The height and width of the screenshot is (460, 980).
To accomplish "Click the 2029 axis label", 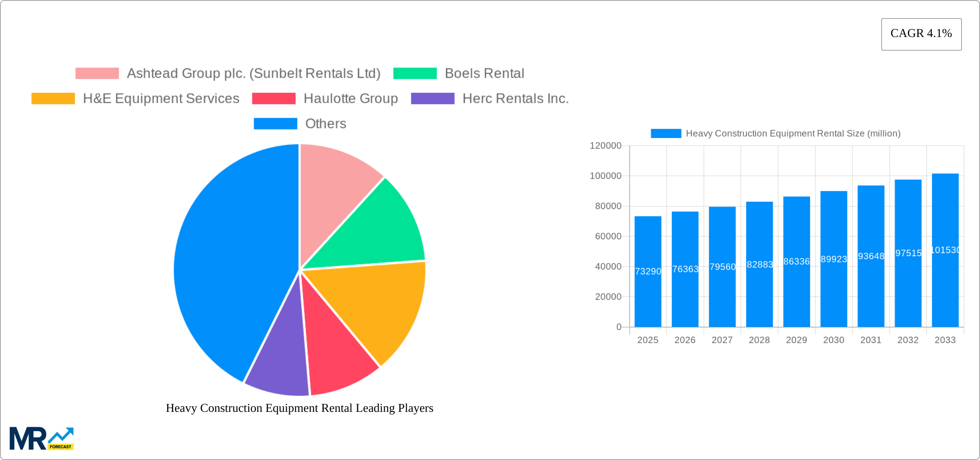I will coord(796,340).
